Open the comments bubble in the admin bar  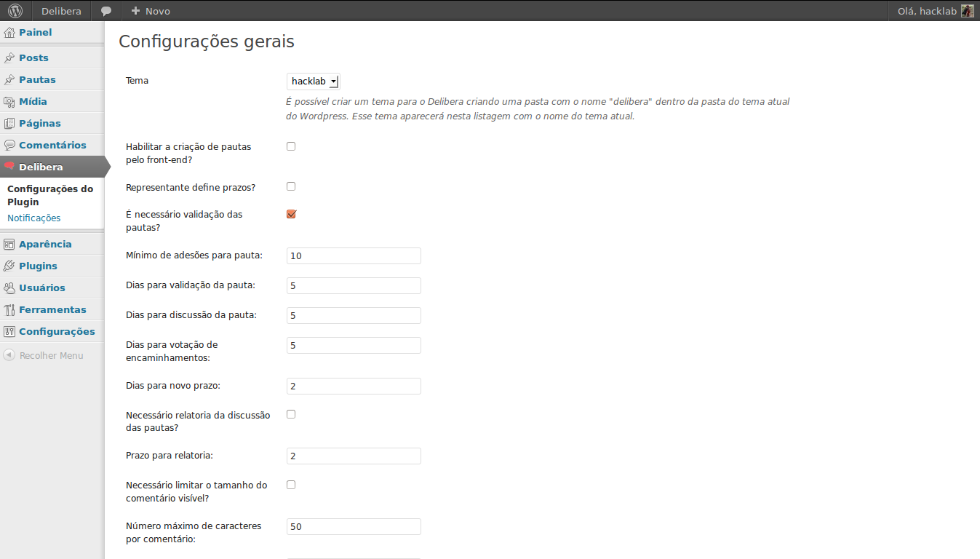tap(106, 11)
